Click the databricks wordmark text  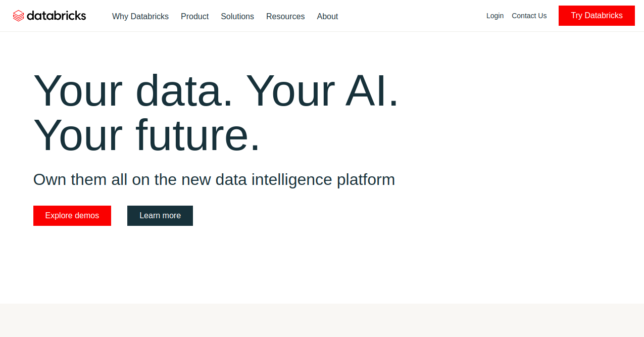coord(56,16)
